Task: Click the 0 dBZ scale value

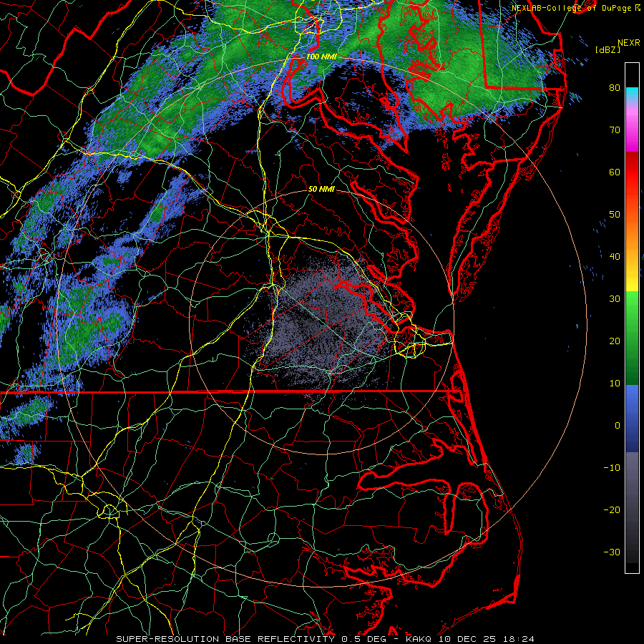Action: click(618, 426)
